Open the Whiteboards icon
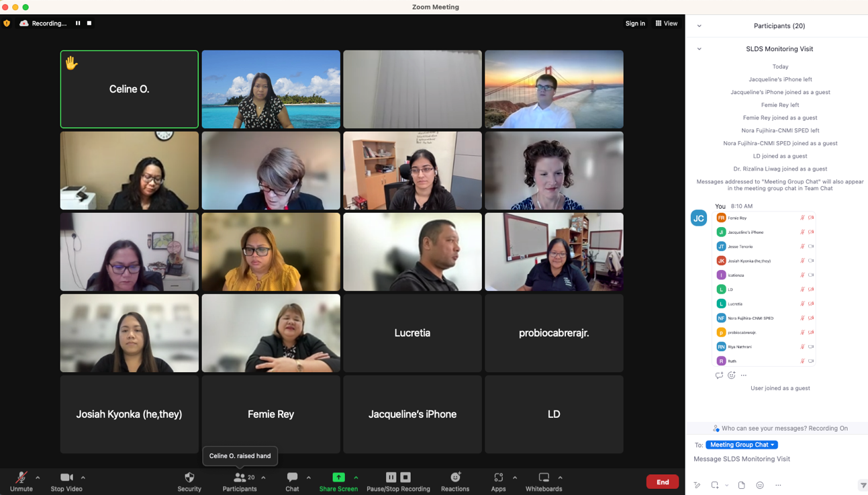Image resolution: width=868 pixels, height=495 pixels. 544,481
